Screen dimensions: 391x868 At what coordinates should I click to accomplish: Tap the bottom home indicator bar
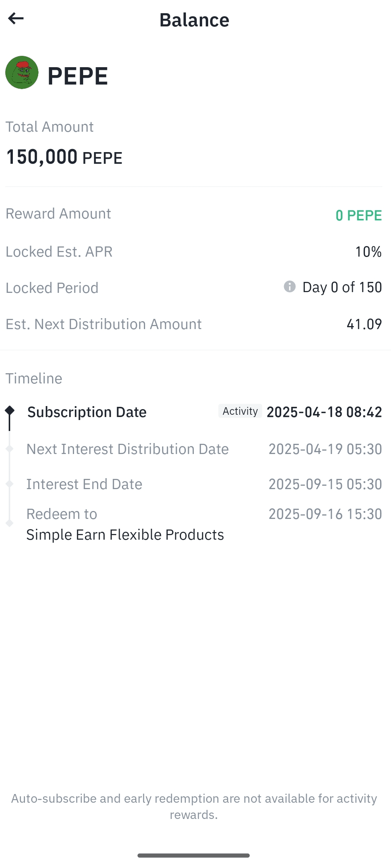193,856
